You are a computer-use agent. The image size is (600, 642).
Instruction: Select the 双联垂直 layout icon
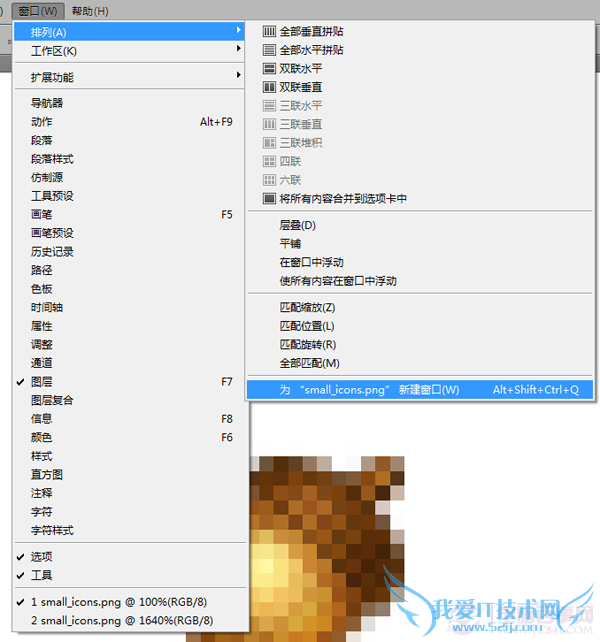269,87
